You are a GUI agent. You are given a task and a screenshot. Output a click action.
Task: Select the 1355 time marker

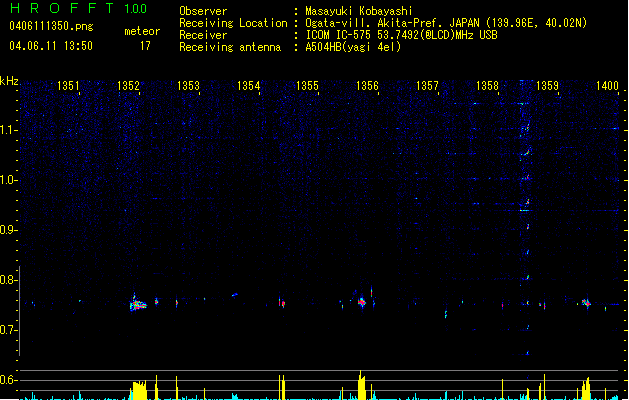[x=307, y=86]
